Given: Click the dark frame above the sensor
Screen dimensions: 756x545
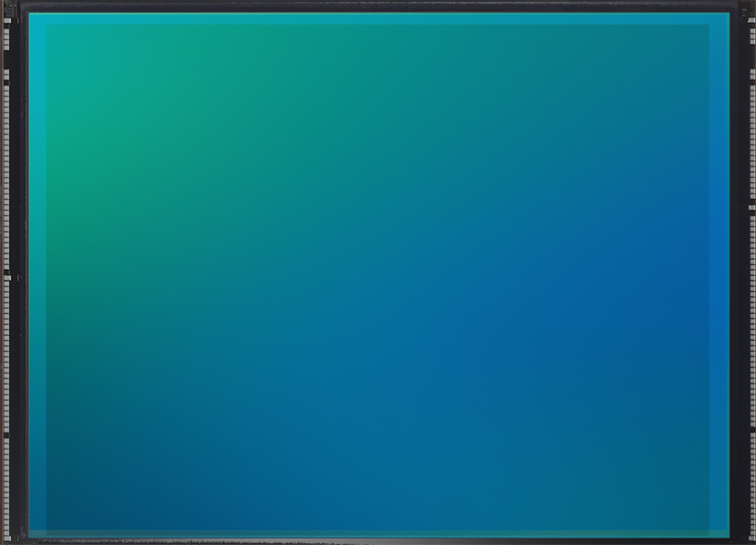Looking at the screenshot, I should [x=378, y=6].
